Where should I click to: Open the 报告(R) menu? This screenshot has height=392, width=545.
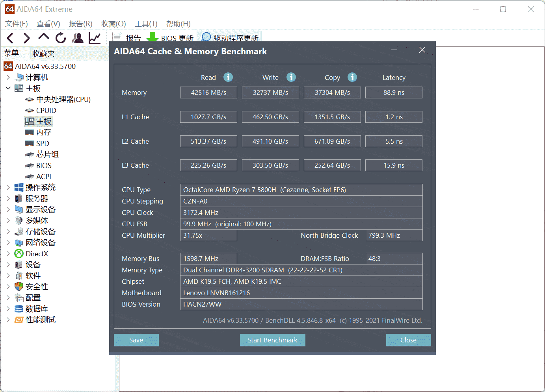click(81, 24)
